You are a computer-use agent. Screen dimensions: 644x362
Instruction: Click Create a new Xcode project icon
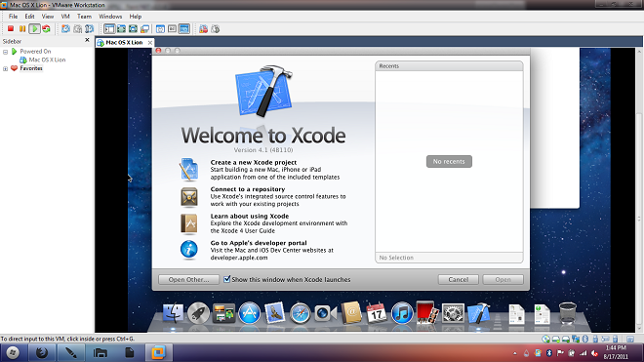[x=189, y=170]
